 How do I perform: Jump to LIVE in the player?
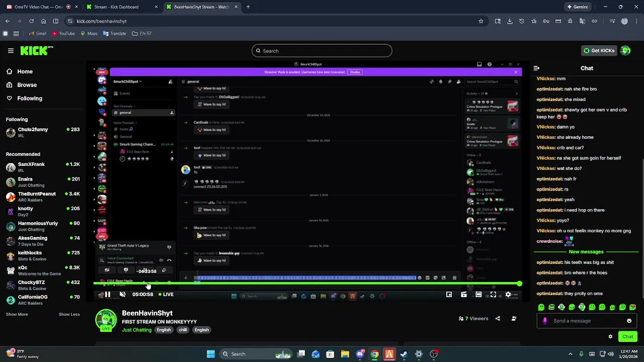166,295
